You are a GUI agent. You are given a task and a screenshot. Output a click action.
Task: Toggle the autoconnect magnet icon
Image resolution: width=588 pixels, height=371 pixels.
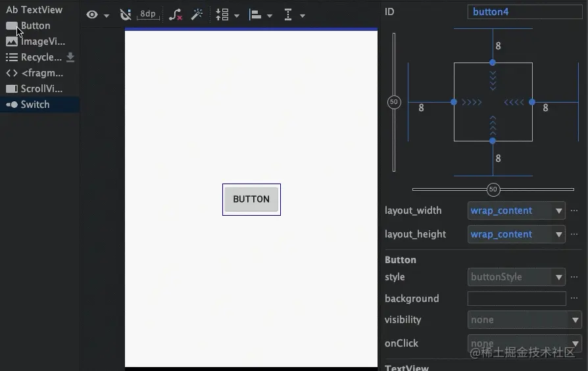tap(125, 14)
